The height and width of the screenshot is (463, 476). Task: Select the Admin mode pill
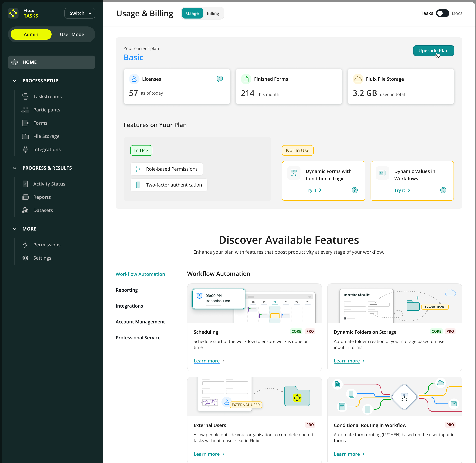coord(31,34)
